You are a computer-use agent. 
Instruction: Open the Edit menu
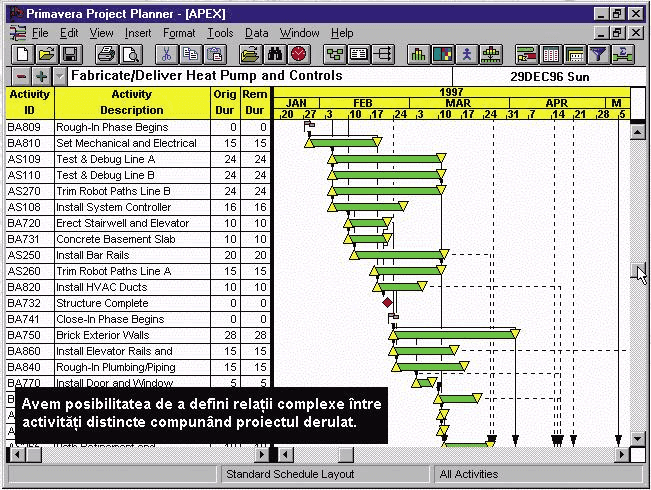pos(69,33)
